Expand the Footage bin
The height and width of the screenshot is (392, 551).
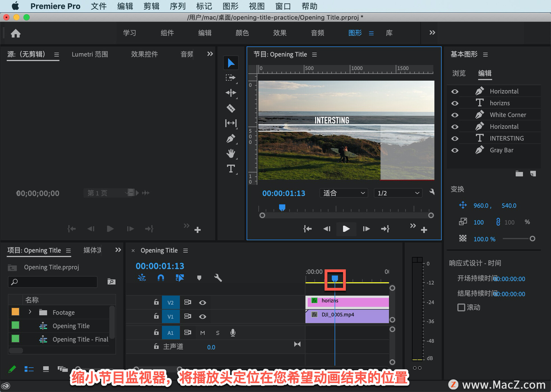(30, 312)
